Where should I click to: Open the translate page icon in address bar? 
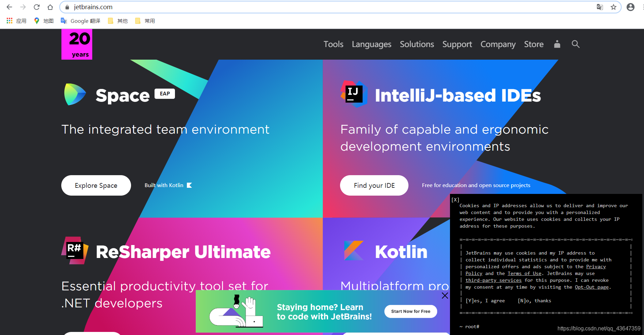(x=600, y=7)
